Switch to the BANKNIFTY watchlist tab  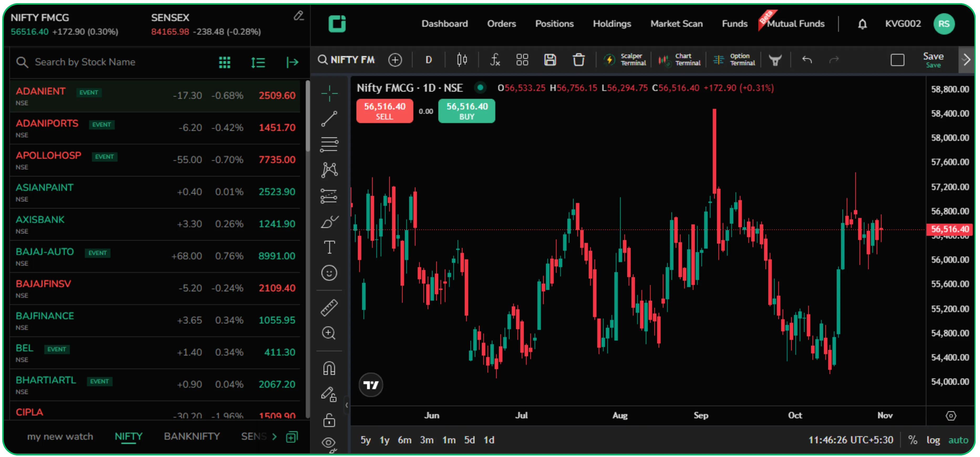coord(192,437)
